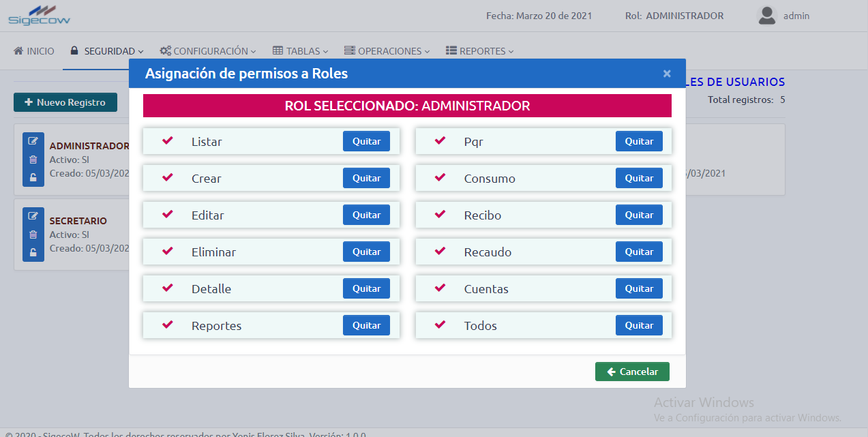Viewport: 868px width, 437px height.
Task: Click unlock permissions icon on SECRETARIO card
Action: pyautogui.click(x=33, y=253)
